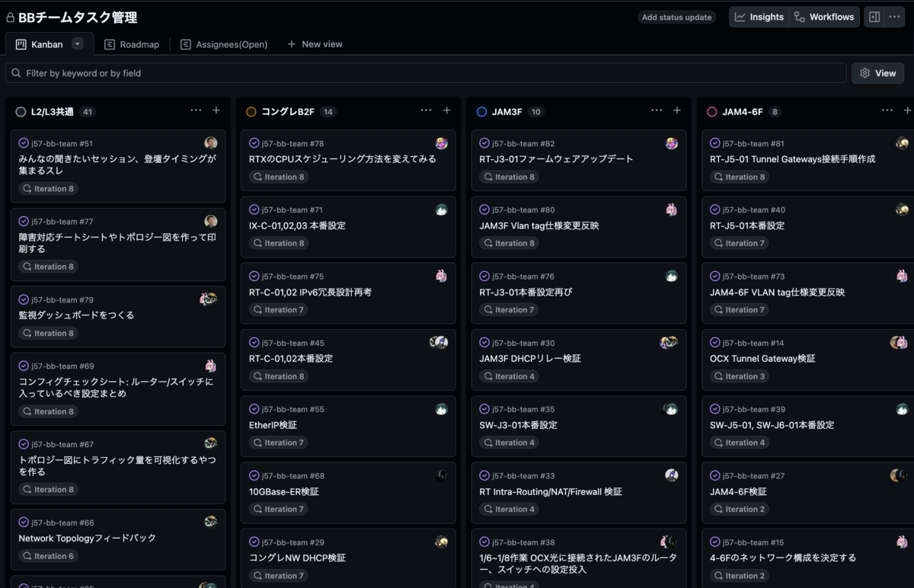914x588 pixels.
Task: Open card みんなの聞きたいセッション title
Action: click(x=117, y=166)
